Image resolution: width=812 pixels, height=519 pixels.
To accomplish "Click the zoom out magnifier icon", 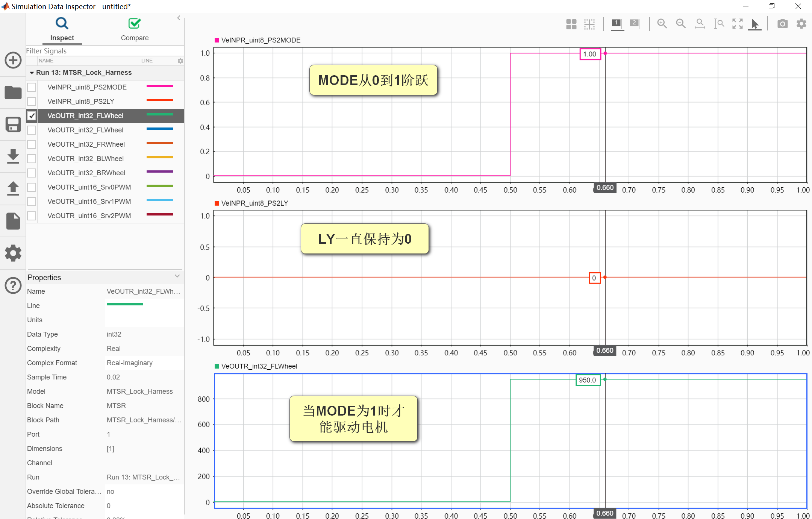I will 680,24.
